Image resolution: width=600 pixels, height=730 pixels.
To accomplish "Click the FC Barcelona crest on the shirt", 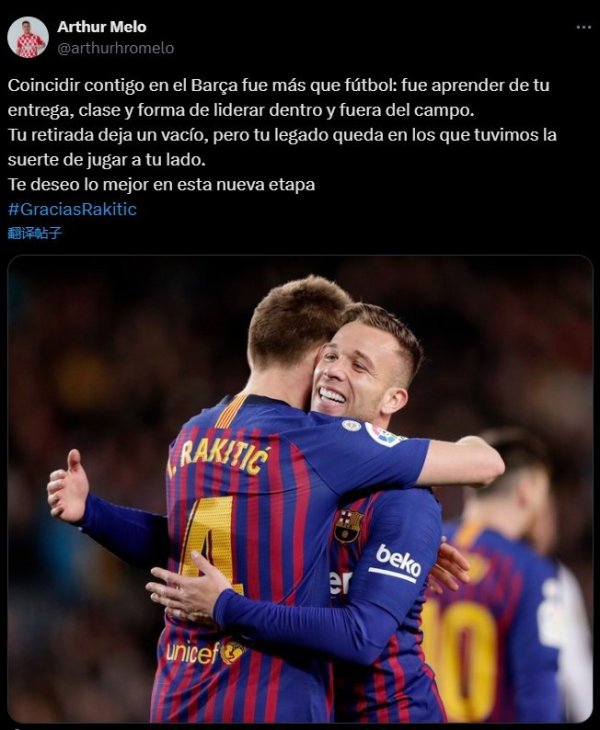I will (x=348, y=526).
